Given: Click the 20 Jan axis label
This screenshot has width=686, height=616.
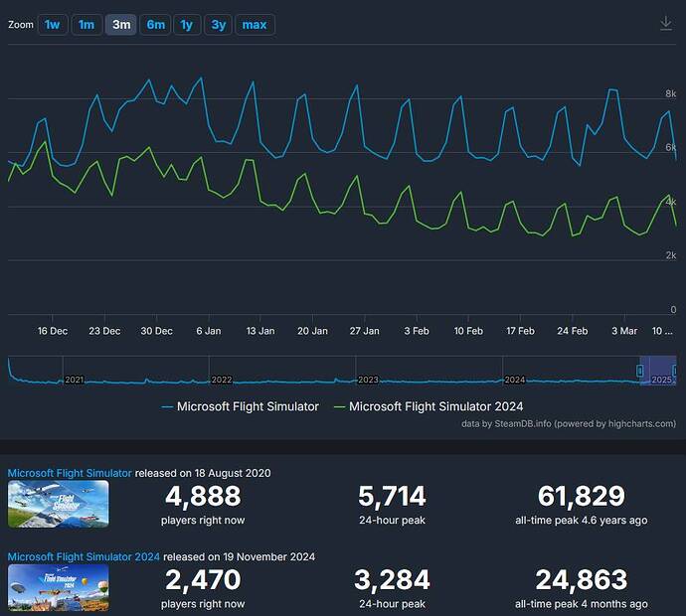Looking at the screenshot, I should [x=312, y=331].
